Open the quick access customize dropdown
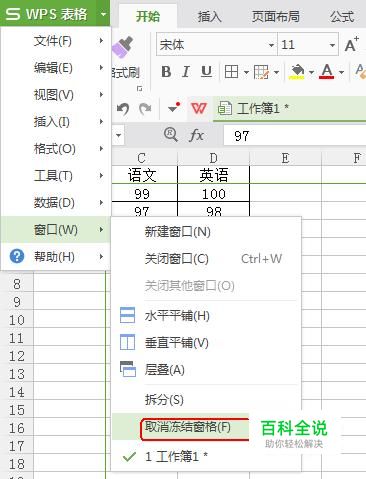This screenshot has width=366, height=479. tap(173, 108)
